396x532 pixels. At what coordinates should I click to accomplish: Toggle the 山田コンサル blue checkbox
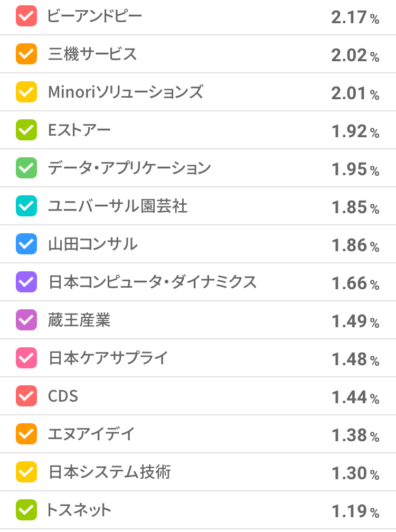pyautogui.click(x=26, y=244)
